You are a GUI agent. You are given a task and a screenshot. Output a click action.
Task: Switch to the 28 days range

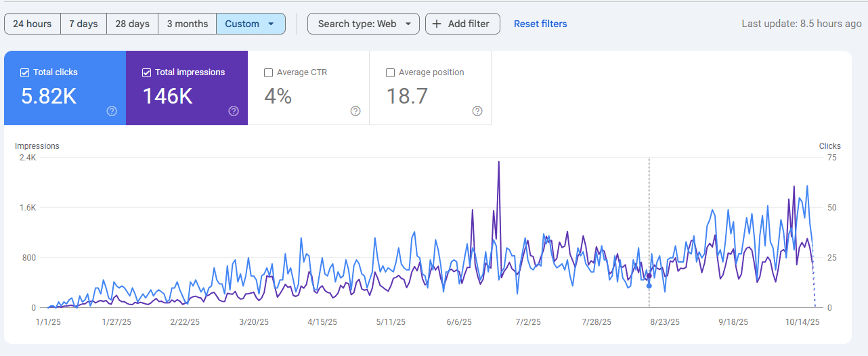tap(133, 24)
